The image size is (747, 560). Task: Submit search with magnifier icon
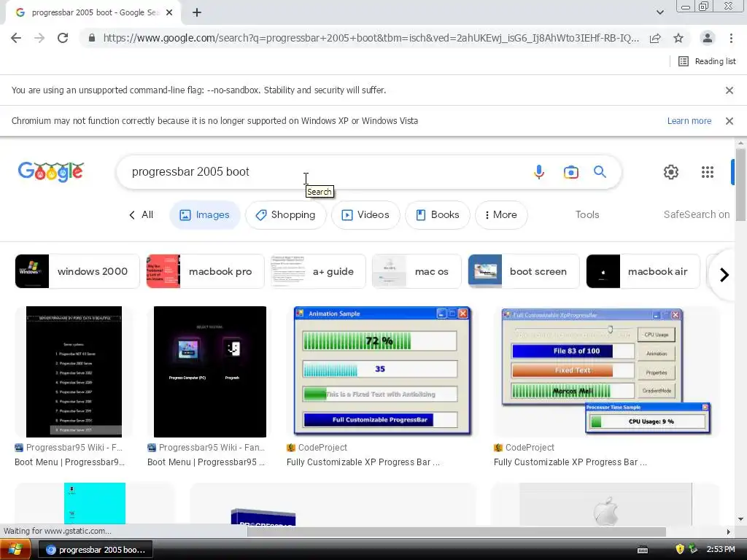click(x=600, y=172)
